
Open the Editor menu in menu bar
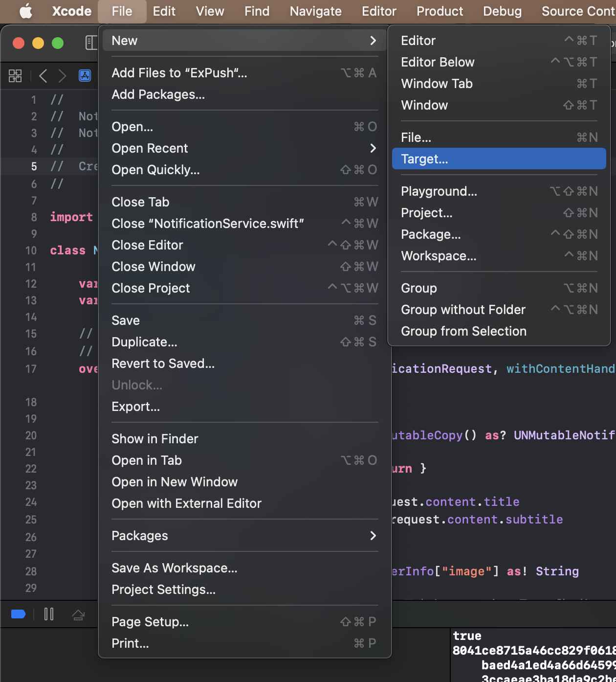[379, 11]
